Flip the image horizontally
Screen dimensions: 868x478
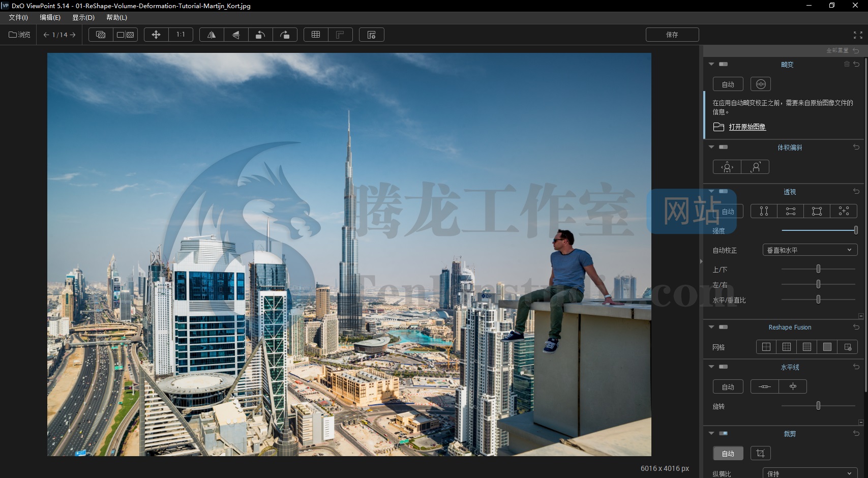click(x=212, y=35)
